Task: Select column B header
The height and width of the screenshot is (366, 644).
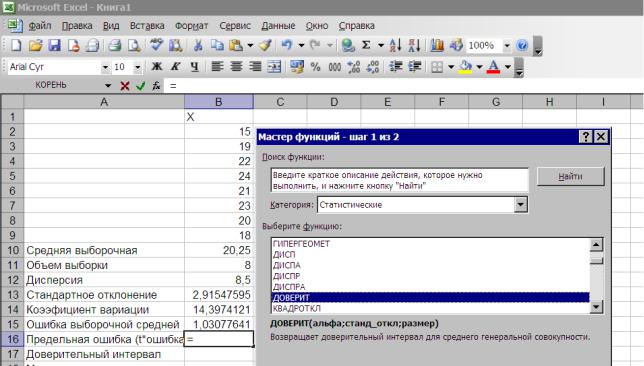Action: pos(218,102)
